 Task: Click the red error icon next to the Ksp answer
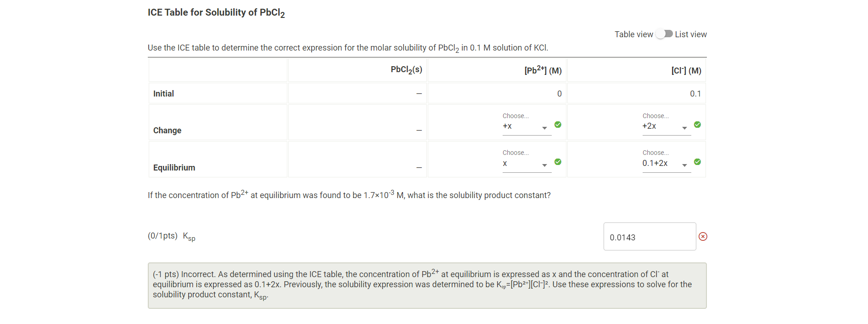(x=703, y=236)
